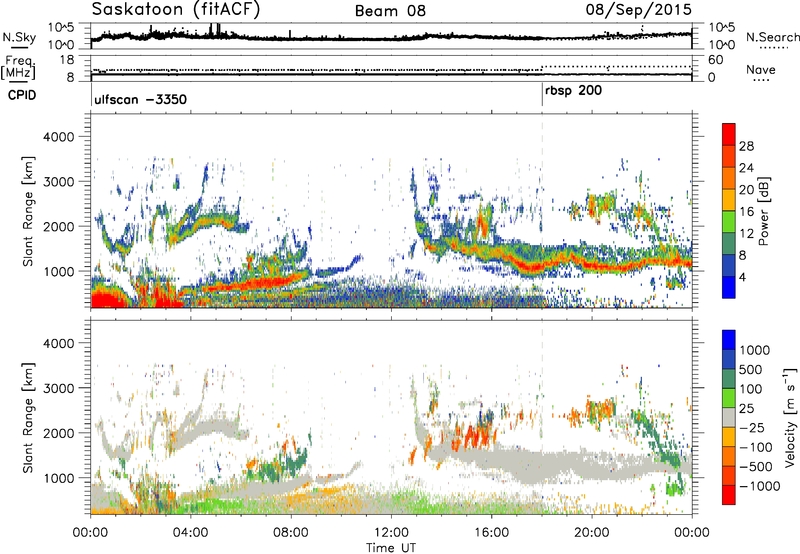This screenshot has width=800, height=554.
Task: Click the red bottom of the velocity colorbar
Action: (x=729, y=495)
